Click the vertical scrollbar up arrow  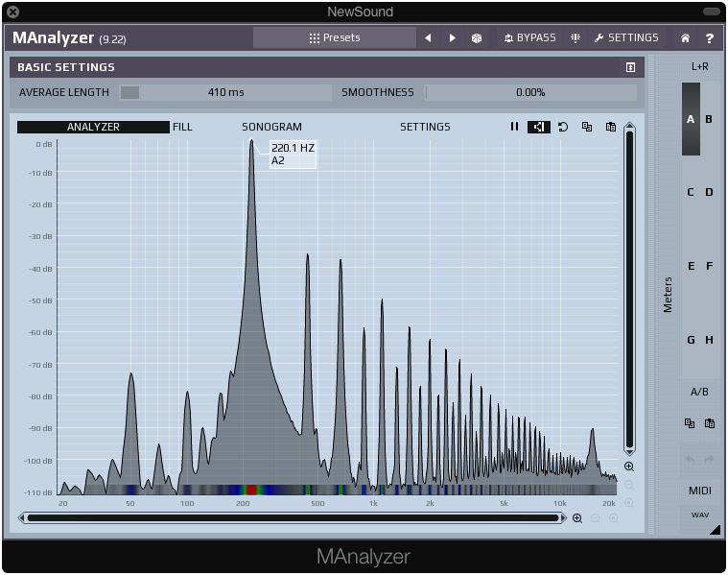(x=629, y=126)
